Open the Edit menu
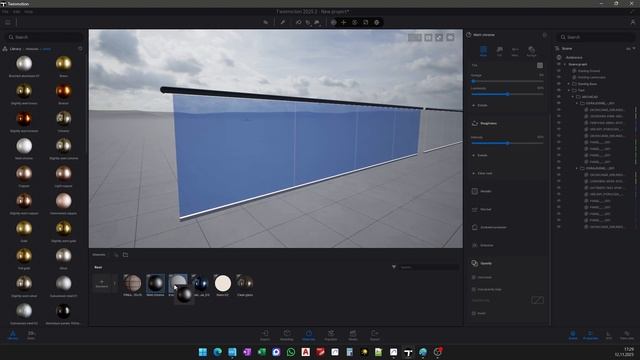The image size is (640, 360). (x=17, y=12)
